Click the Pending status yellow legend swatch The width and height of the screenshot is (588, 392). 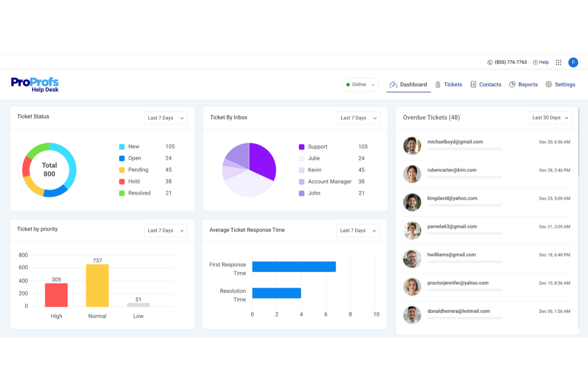tap(122, 170)
